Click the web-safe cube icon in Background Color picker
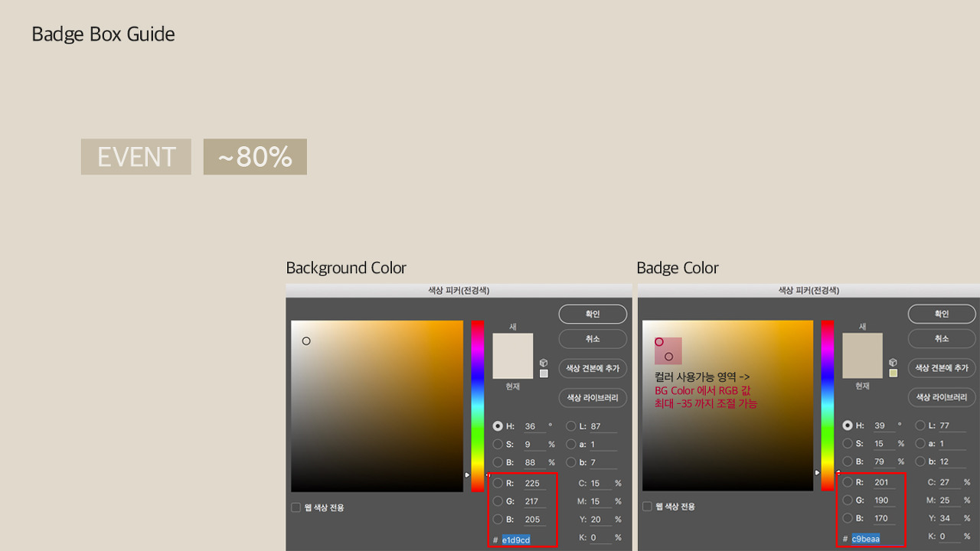The image size is (980, 551). [544, 363]
